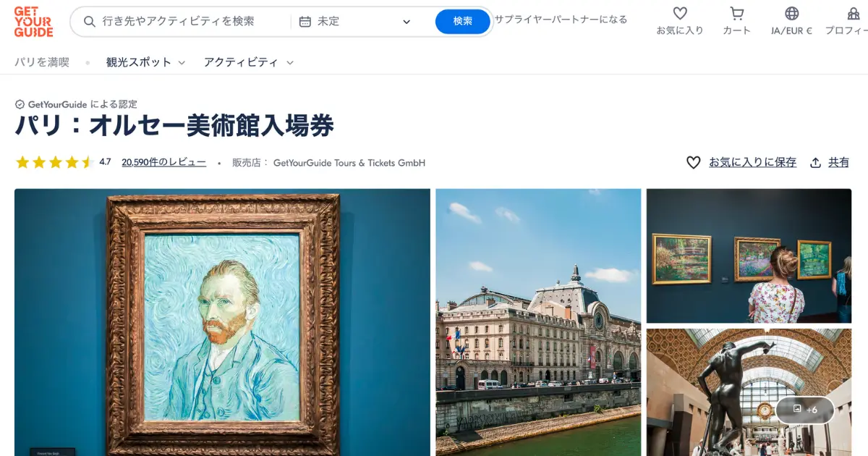Click the globe language/currency icon
This screenshot has width=868, height=456.
792,14
